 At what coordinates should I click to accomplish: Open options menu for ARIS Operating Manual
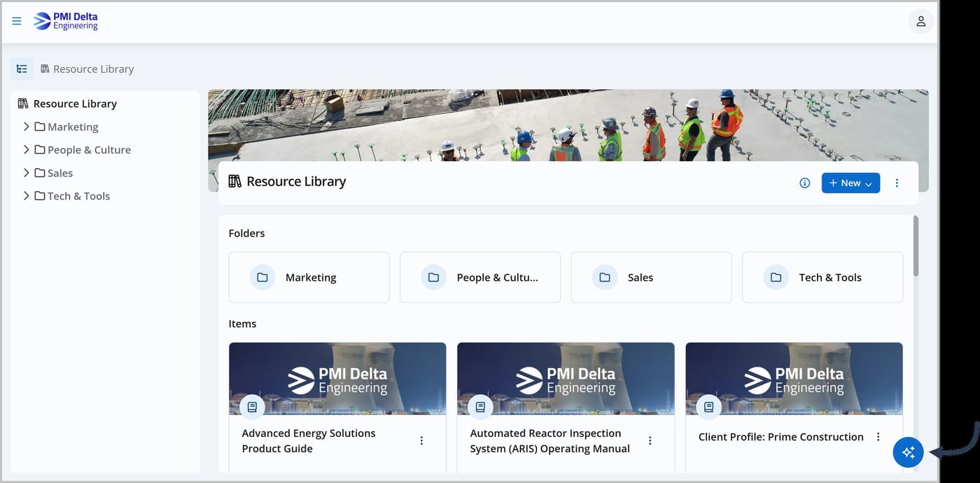tap(650, 440)
